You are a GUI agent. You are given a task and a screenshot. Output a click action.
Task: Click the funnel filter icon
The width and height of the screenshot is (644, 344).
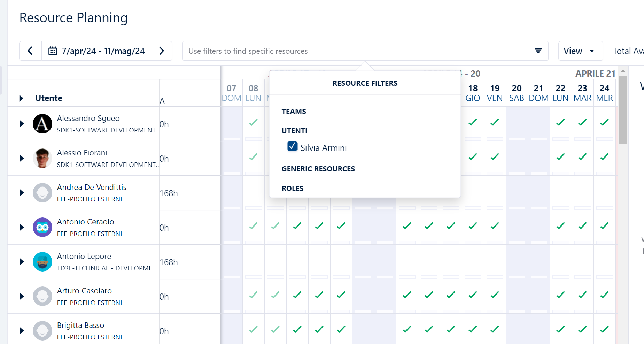pos(538,51)
